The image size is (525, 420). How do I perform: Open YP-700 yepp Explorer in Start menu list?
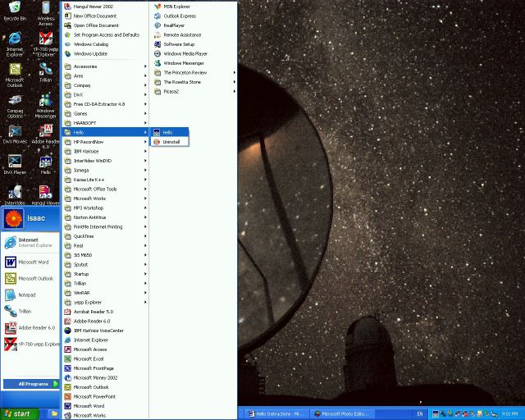coord(30,344)
